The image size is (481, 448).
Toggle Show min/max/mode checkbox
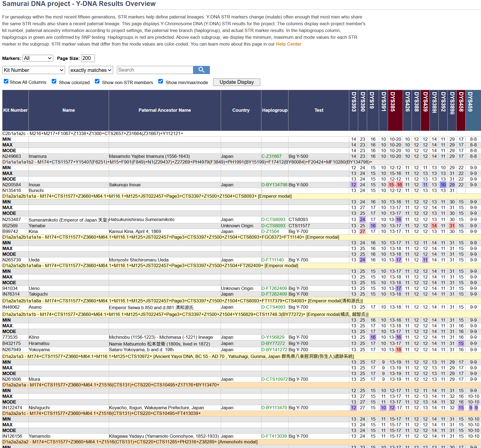pos(161,81)
